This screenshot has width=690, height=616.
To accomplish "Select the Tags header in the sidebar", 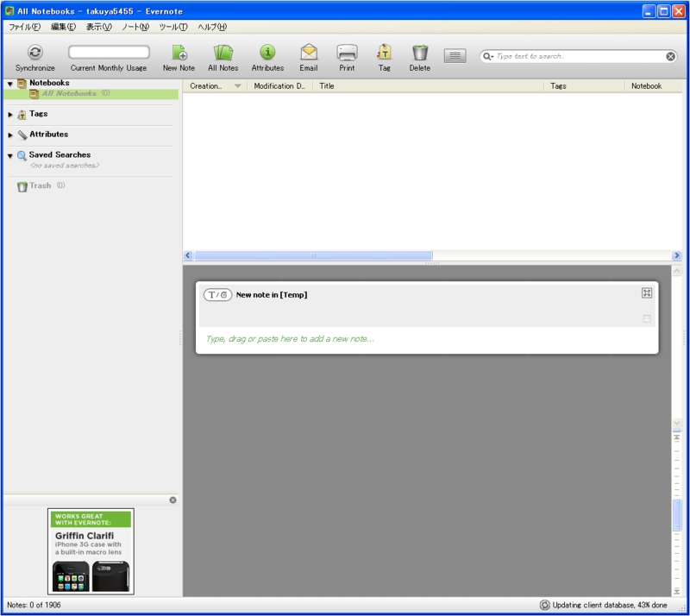I will (38, 114).
